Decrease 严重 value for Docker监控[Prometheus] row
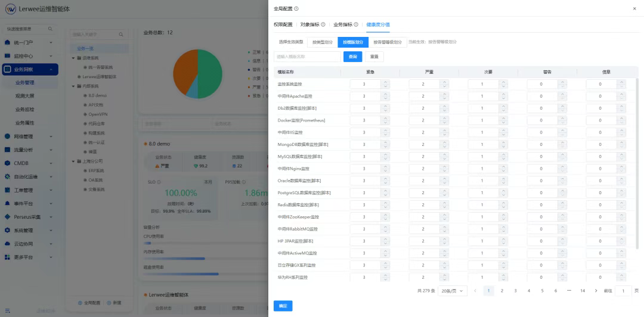 [x=444, y=123]
